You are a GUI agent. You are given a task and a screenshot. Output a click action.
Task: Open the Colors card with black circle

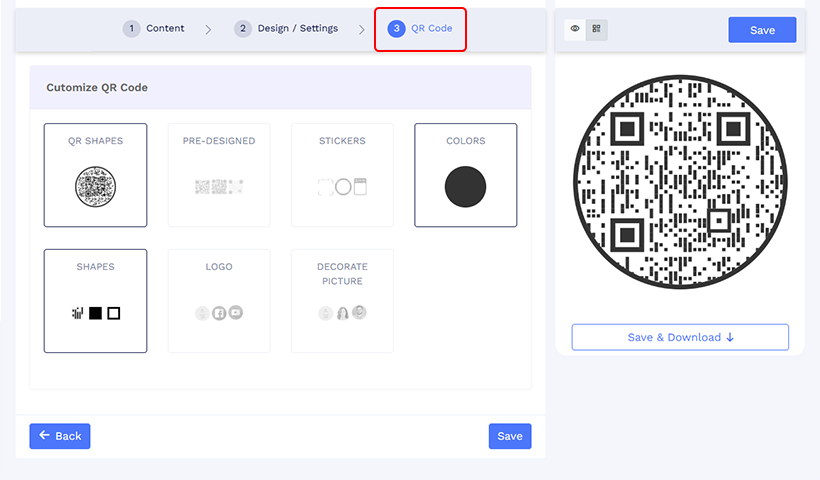click(x=465, y=175)
